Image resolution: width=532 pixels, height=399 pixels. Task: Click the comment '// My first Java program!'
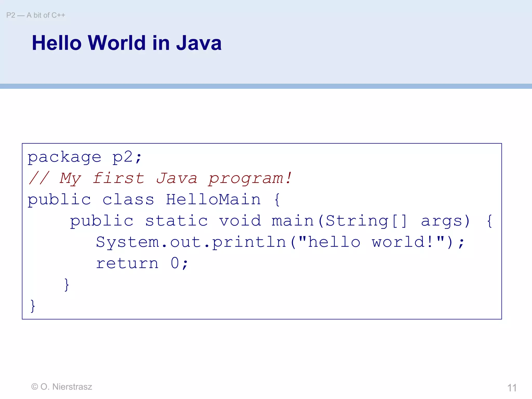pos(160,178)
